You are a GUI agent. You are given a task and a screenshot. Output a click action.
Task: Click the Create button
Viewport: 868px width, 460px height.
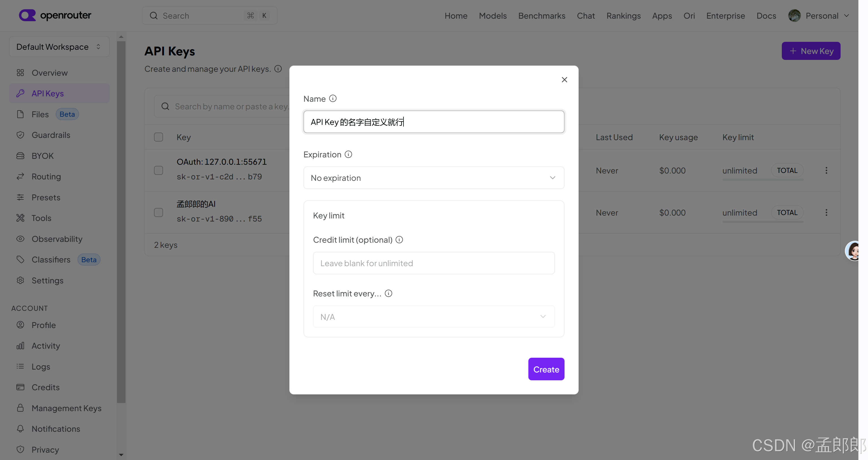point(546,369)
